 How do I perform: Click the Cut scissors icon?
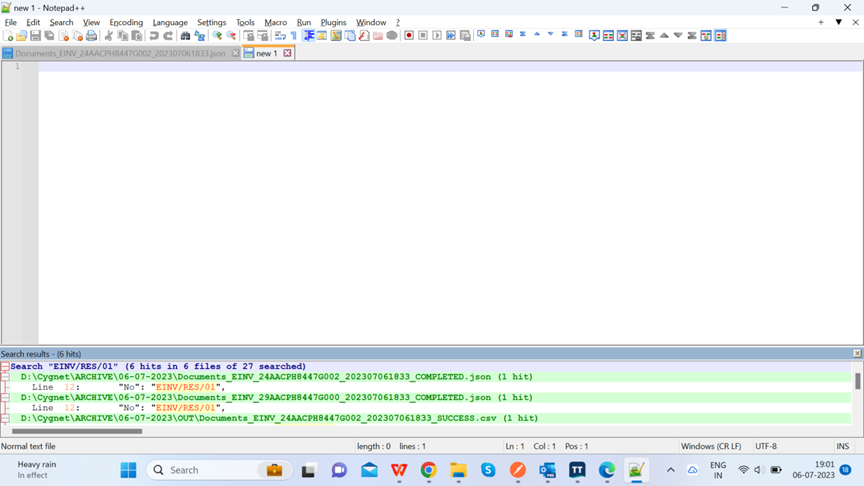pos(109,36)
